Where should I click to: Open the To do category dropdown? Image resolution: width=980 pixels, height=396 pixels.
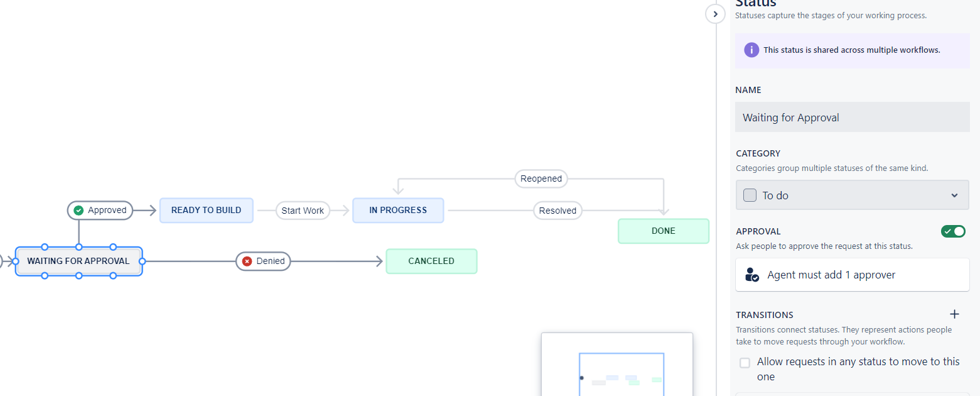coord(852,195)
